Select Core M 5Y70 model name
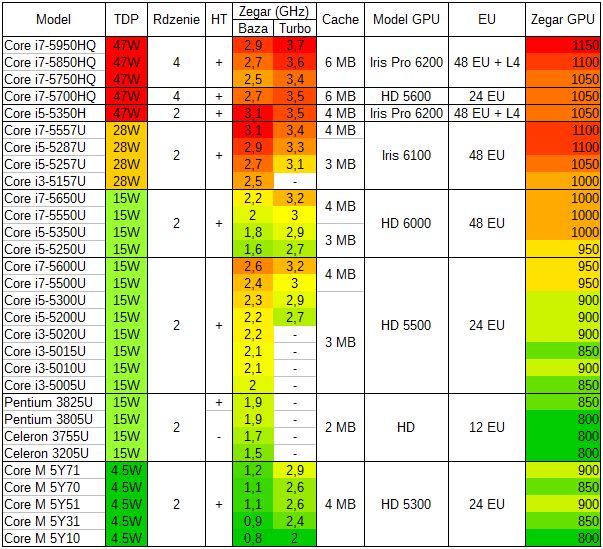The image size is (603, 549). click(x=42, y=487)
